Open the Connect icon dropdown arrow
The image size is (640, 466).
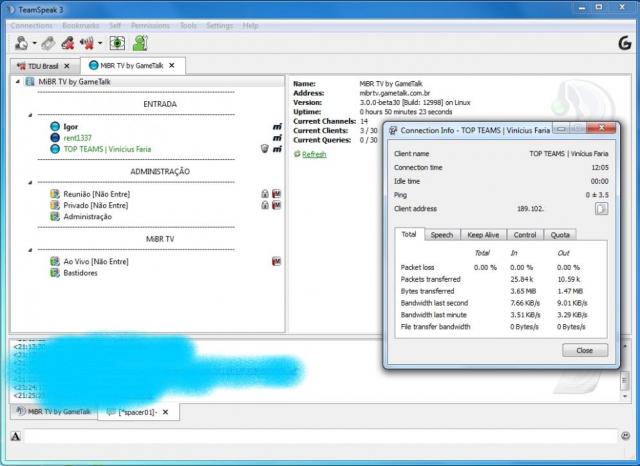click(35, 43)
